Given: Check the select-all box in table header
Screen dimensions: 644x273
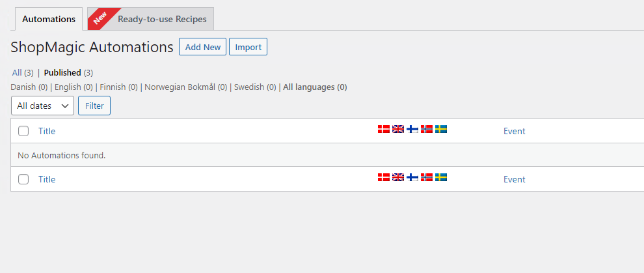Looking at the screenshot, I should click(x=23, y=131).
